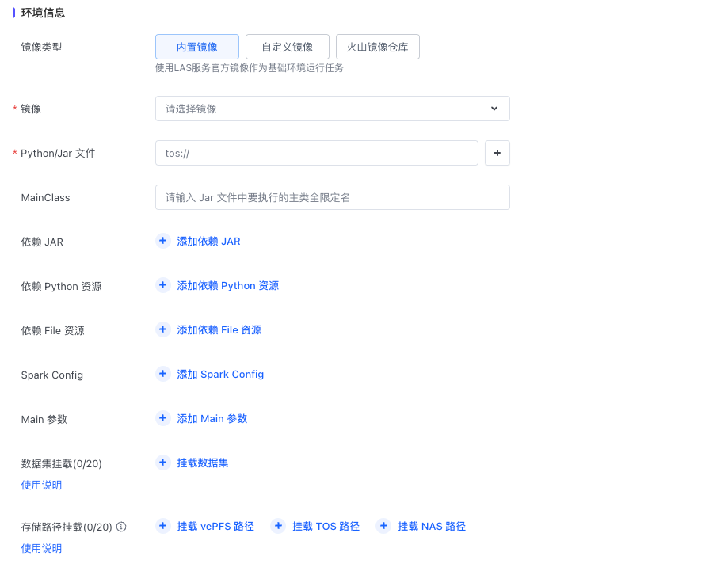Click the tos:// file path input
The width and height of the screenshot is (728, 575).
point(316,153)
